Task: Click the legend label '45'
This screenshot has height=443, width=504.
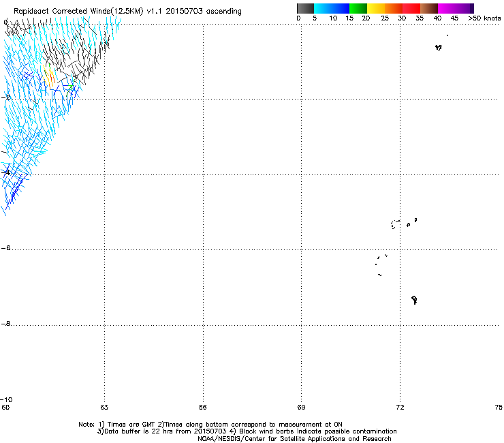Action: (454, 18)
